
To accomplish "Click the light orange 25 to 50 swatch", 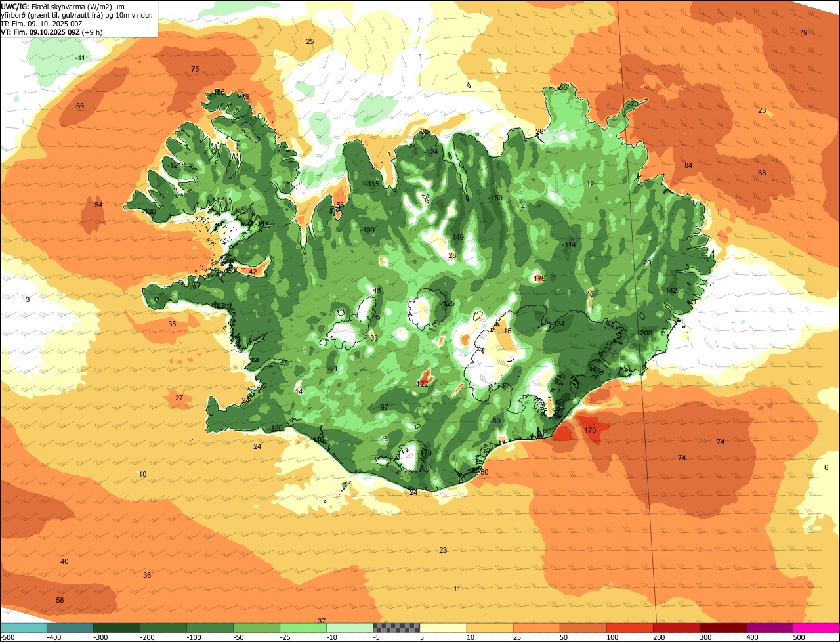I will 536,628.
